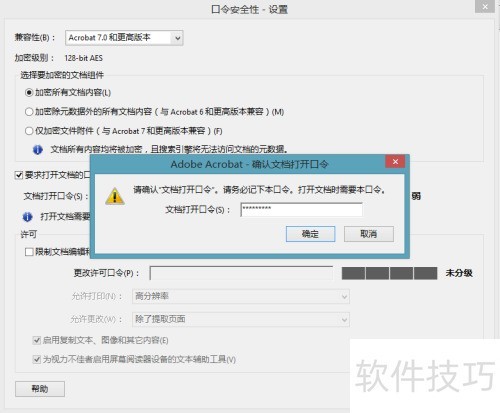This screenshot has height=413, width=500.
Task: Close the 口令安全性 settings window
Action: pos(485,6)
